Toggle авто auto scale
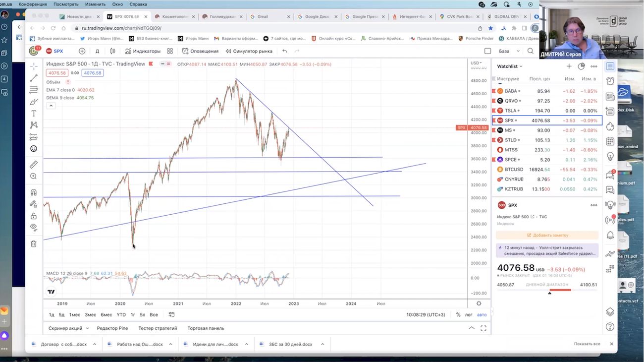Image resolution: width=644 pixels, height=362 pixels. pyautogui.click(x=482, y=314)
